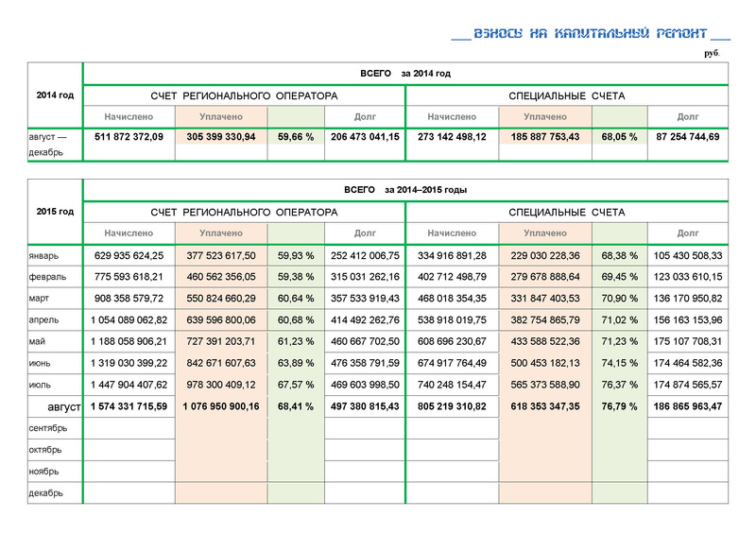Click the debt value 174 874 565,57

click(687, 385)
